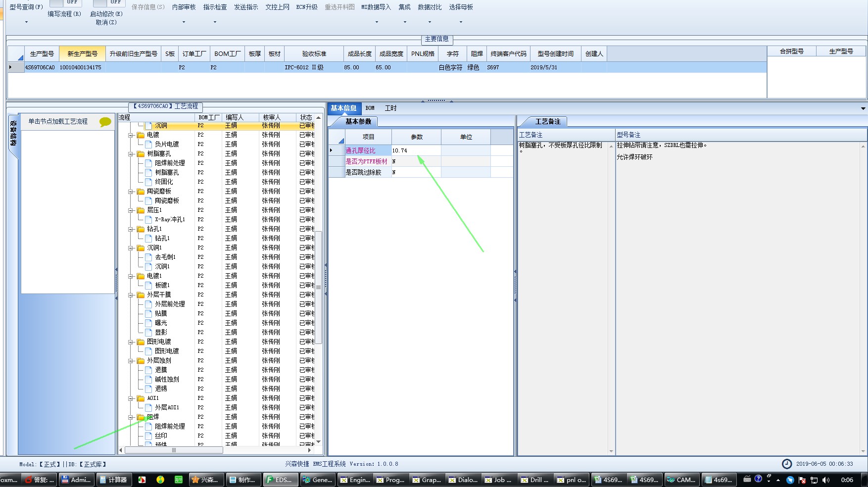Click ECN升级 in the toolbar
The image size is (868, 487).
coord(307,7)
